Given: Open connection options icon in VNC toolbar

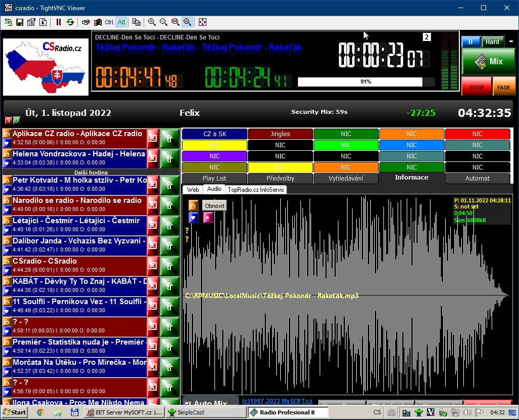Looking at the screenshot, I should click(31, 22).
